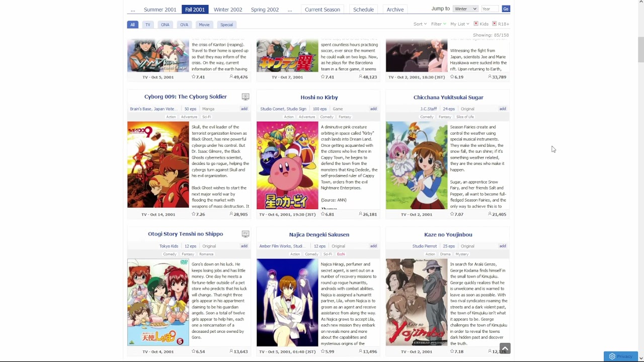644x362 pixels.
Task: Add Kaze no Youjinbou to my list
Action: [x=503, y=246]
